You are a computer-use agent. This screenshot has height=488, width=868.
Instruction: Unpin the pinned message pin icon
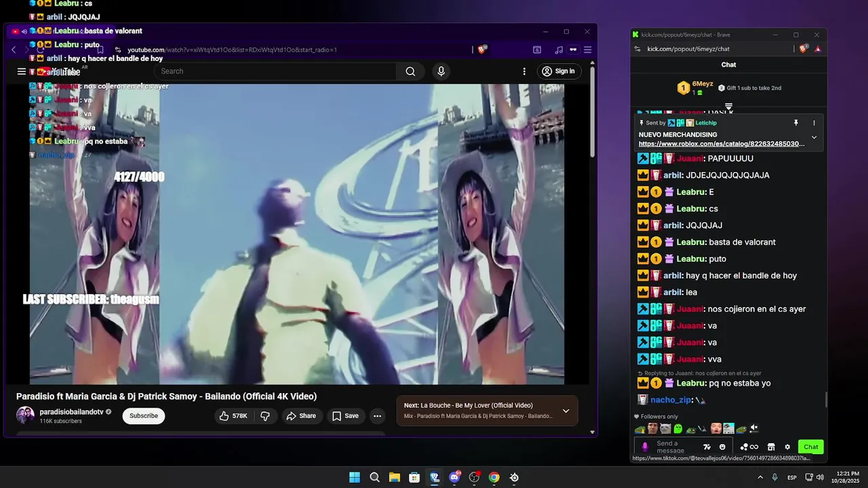tap(796, 123)
